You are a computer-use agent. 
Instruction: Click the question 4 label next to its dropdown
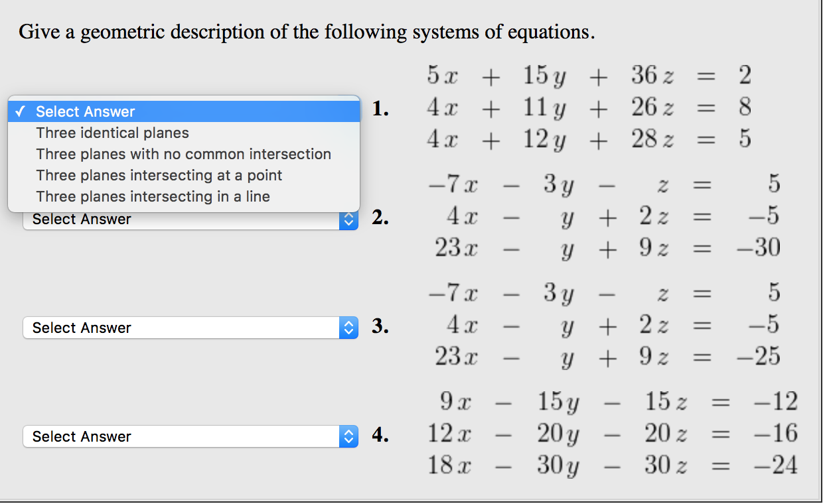(x=378, y=436)
